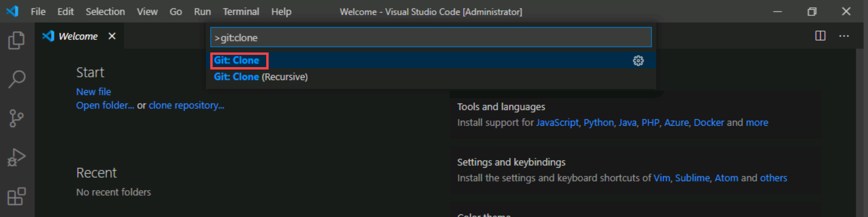868x217 pixels.
Task: Click the more link after Docker
Action: coord(757,123)
